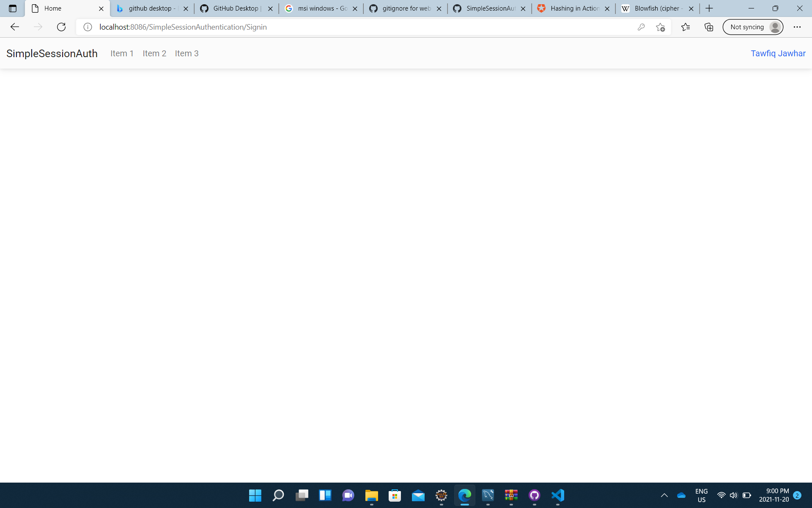This screenshot has height=508, width=812.
Task: Add page to favorites star icon
Action: click(660, 27)
